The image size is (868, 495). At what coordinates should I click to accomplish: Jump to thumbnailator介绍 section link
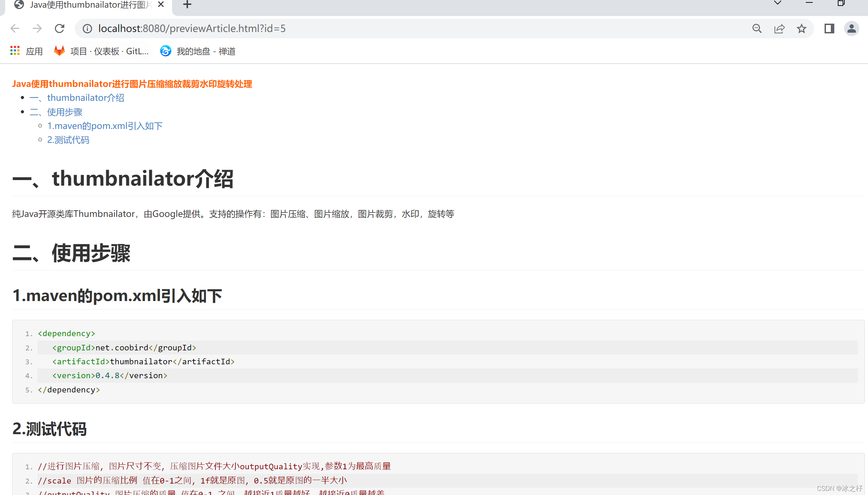click(77, 98)
